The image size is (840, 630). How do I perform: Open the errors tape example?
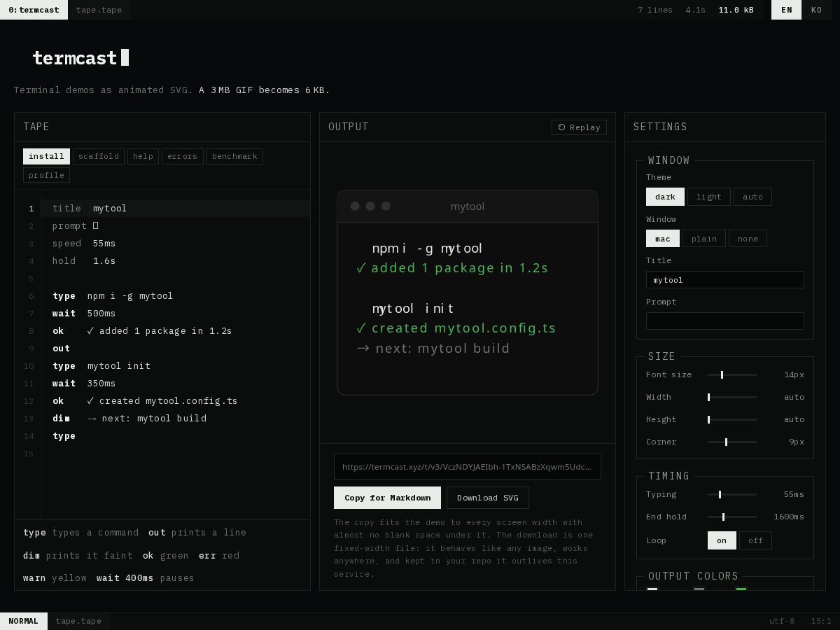[x=183, y=156]
